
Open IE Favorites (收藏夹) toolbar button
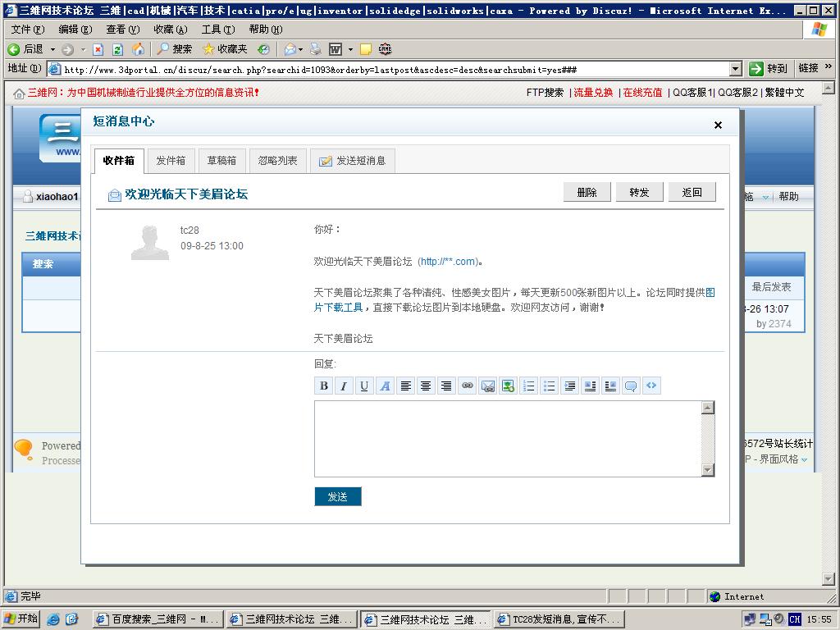[x=225, y=49]
